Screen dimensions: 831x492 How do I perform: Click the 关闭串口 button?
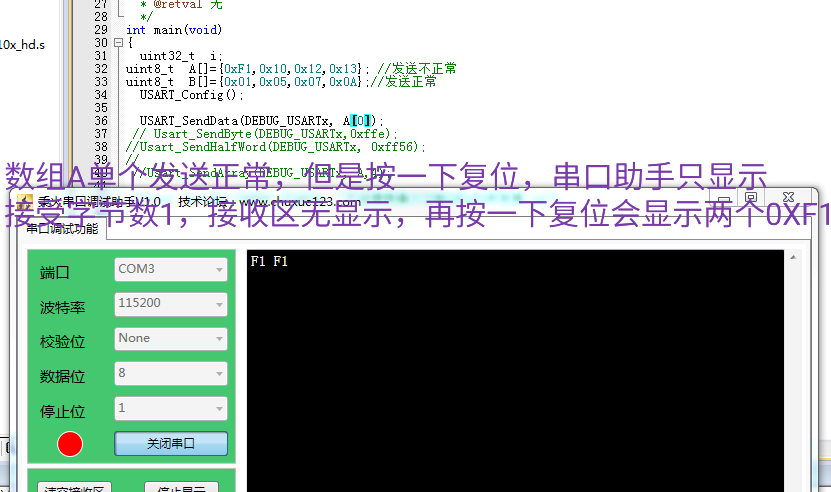pyautogui.click(x=171, y=443)
